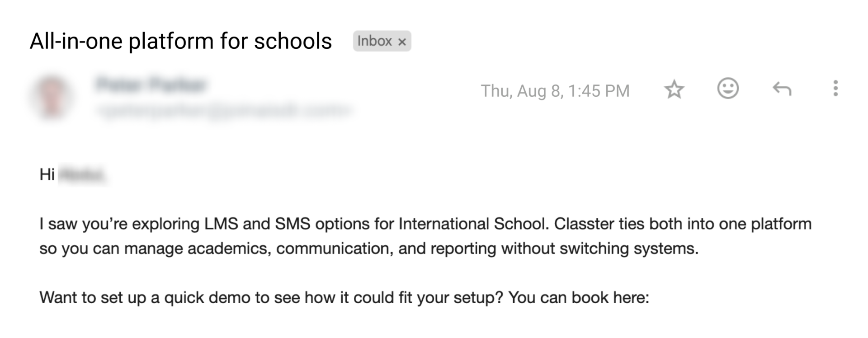The height and width of the screenshot is (338, 868).
Task: Click the greeting word Hi
Action: [x=47, y=174]
